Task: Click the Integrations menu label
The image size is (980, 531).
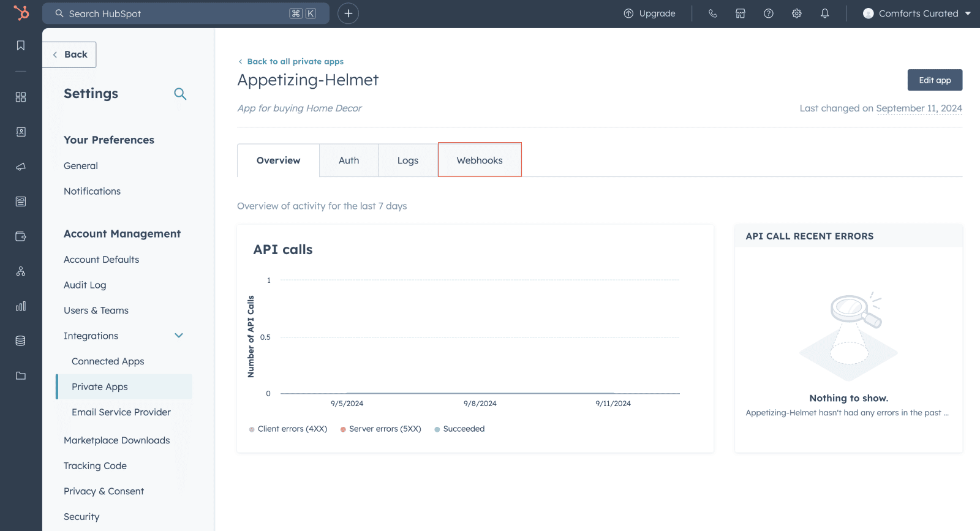Action: click(91, 336)
